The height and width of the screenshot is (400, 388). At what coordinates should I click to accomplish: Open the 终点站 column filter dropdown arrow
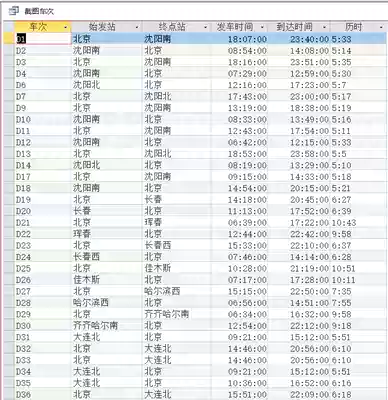(205, 27)
